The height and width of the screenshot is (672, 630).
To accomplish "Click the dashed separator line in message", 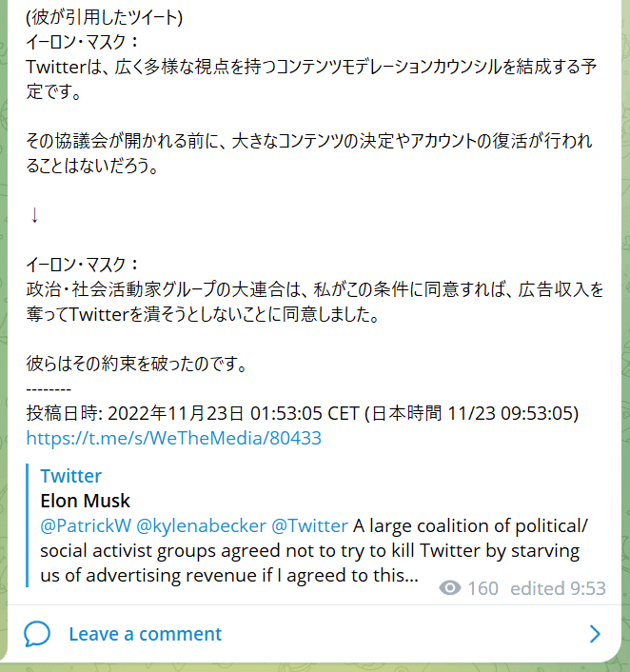I will point(49,389).
